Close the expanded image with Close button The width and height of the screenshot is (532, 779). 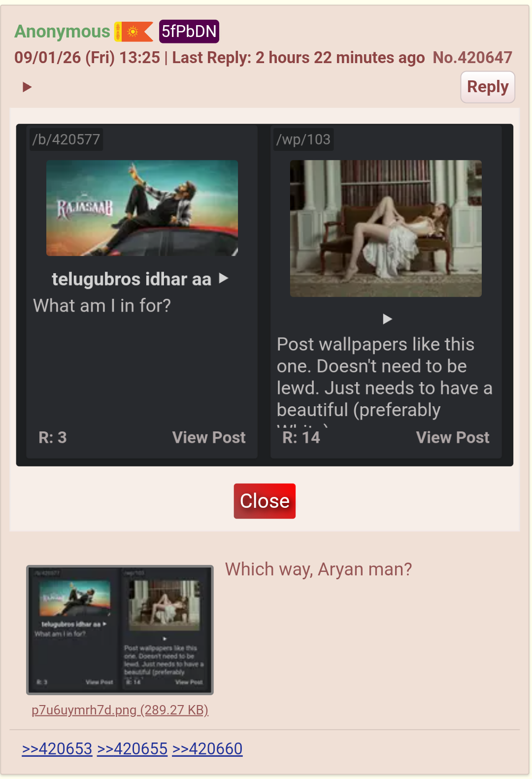265,501
